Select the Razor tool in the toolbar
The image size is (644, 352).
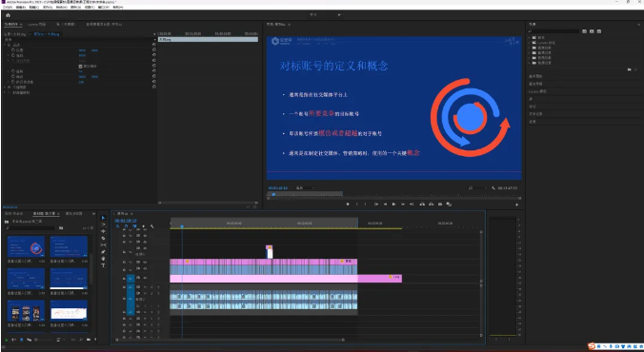[103, 239]
